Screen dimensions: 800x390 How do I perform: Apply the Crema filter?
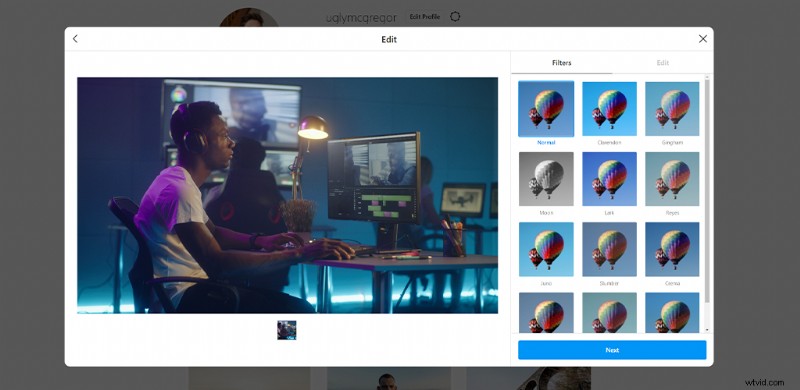click(672, 249)
